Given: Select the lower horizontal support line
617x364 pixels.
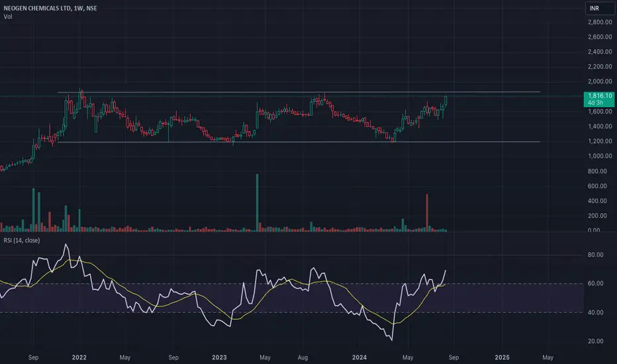Looking at the screenshot, I should tap(299, 142).
